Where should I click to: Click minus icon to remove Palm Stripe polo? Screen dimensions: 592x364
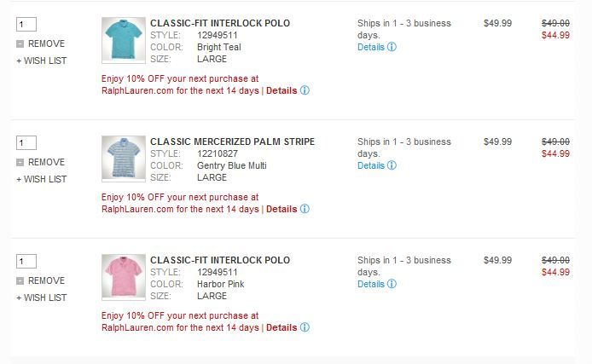[20, 162]
